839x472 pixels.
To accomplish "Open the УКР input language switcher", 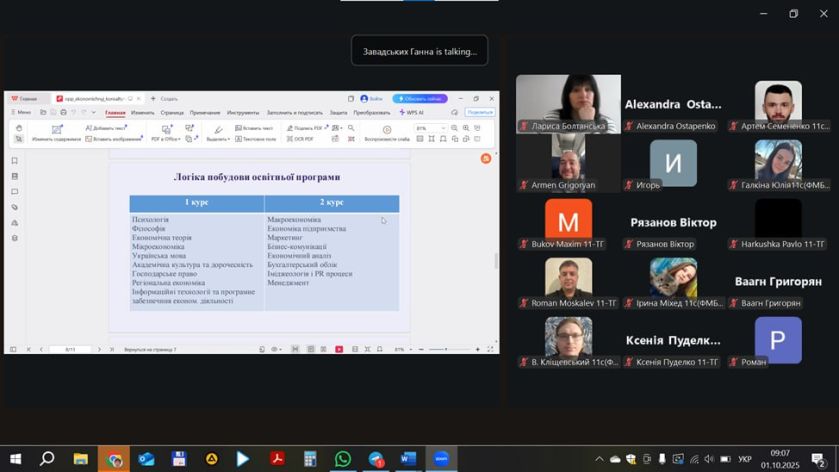I will tap(745, 459).
